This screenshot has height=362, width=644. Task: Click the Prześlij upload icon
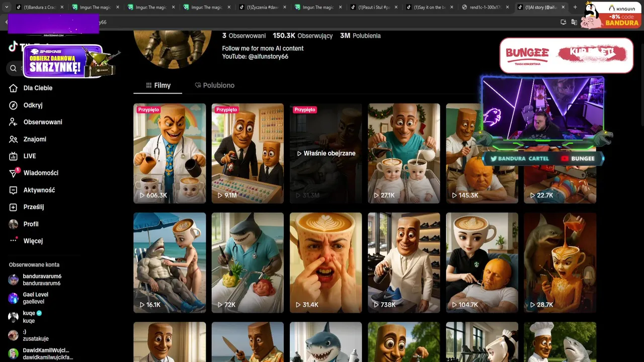(x=14, y=207)
